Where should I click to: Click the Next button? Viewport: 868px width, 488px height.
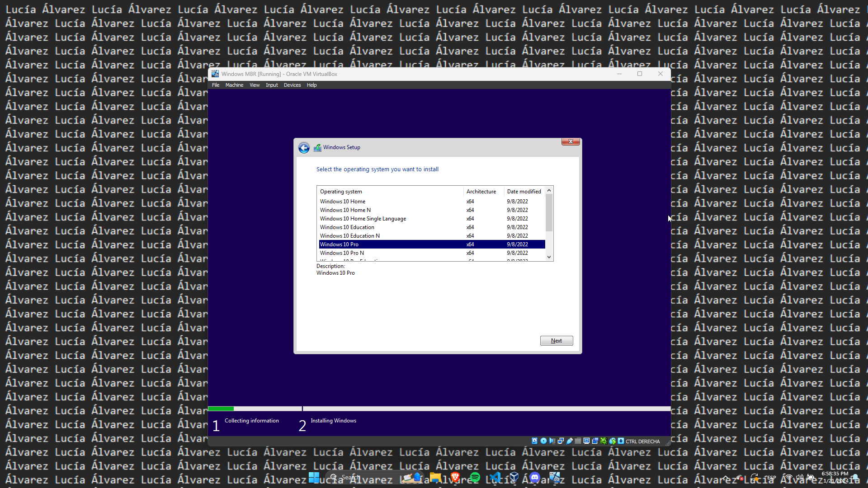[x=556, y=341]
